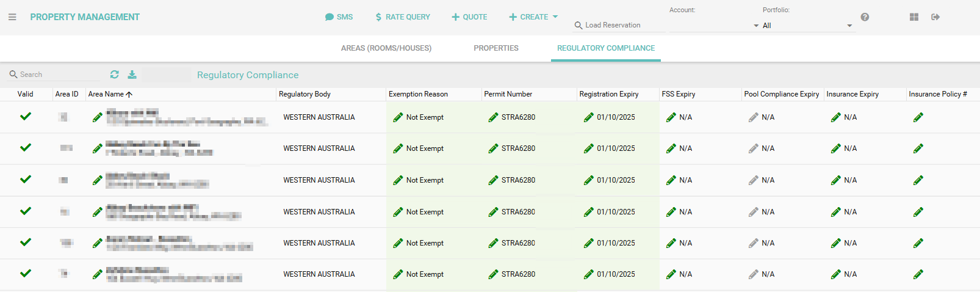Click the refresh icon beside the search box

114,75
